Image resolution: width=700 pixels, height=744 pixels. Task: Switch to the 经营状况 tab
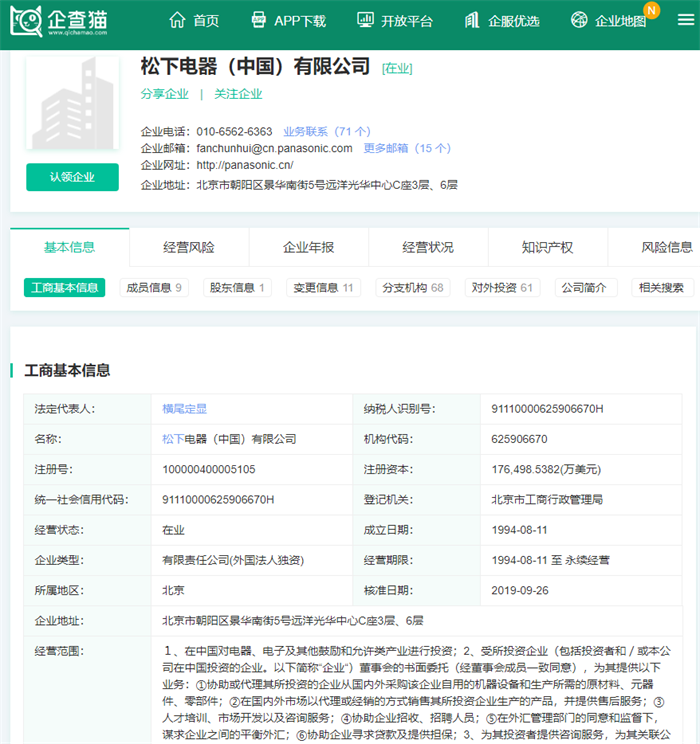click(x=428, y=247)
